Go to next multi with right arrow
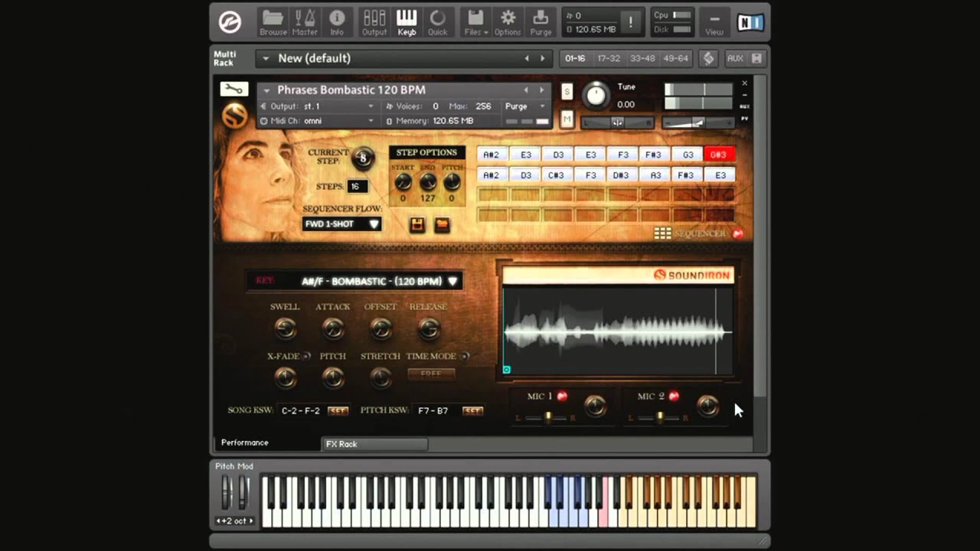Screen dimensions: 980x551 (x=543, y=58)
